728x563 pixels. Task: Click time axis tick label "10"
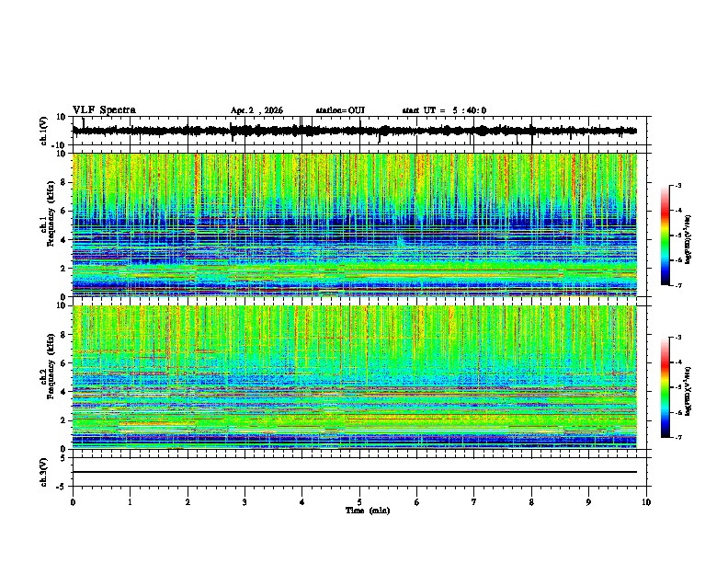coord(646,502)
